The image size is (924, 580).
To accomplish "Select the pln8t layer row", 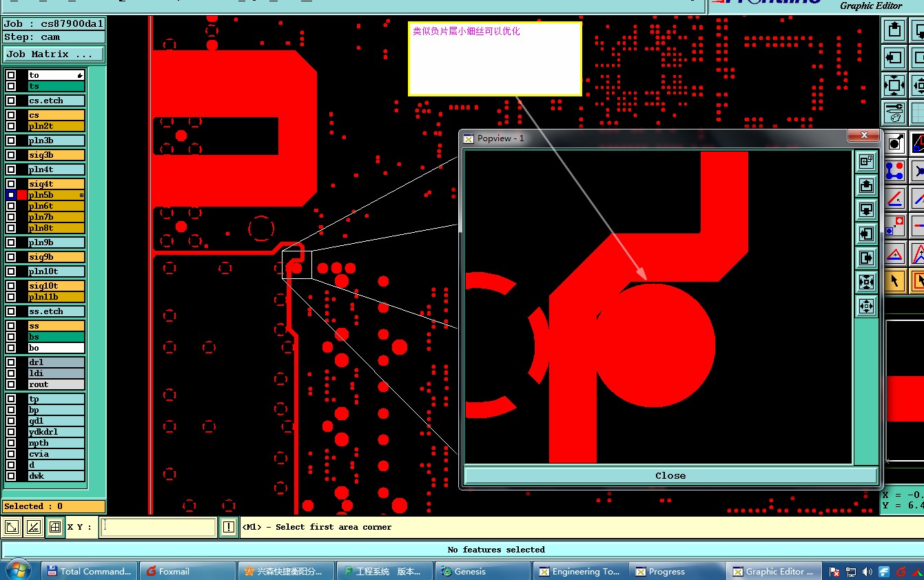I will coord(57,228).
